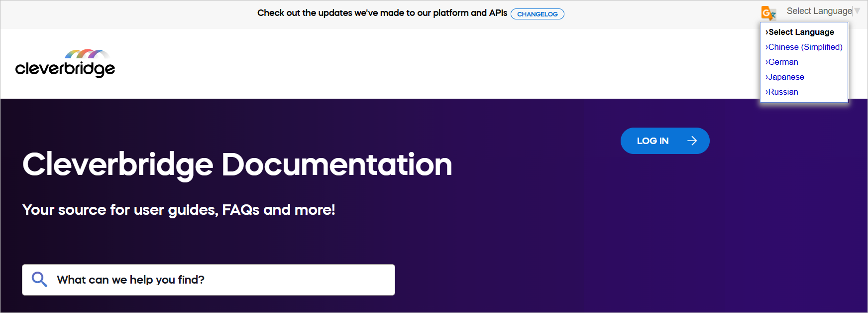Image resolution: width=868 pixels, height=313 pixels.
Task: Pick Japanese in the language menu
Action: click(x=786, y=77)
